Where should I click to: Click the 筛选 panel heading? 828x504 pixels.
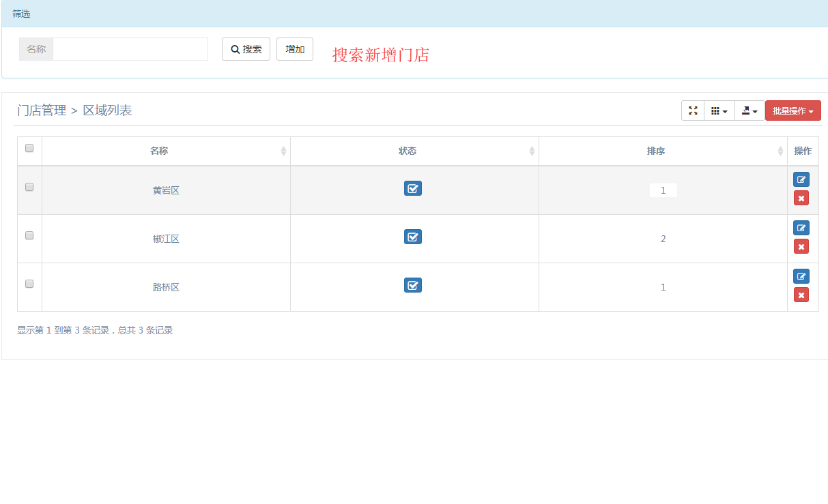click(21, 14)
